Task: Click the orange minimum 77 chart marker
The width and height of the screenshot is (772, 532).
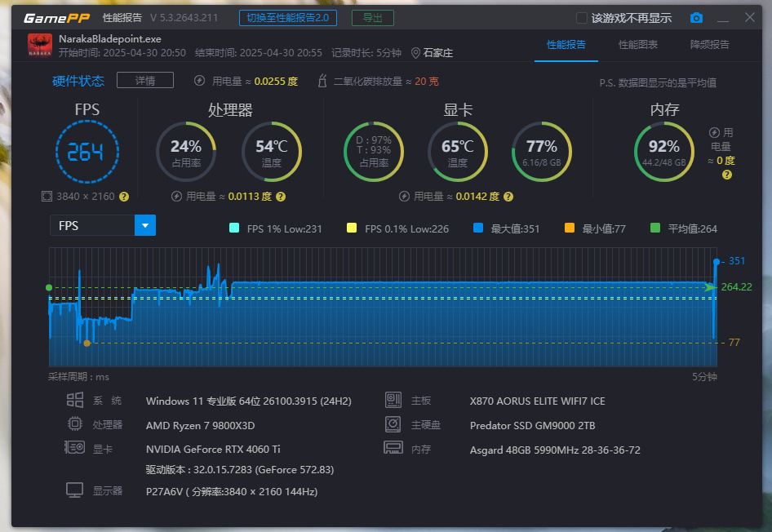Action: tap(87, 343)
